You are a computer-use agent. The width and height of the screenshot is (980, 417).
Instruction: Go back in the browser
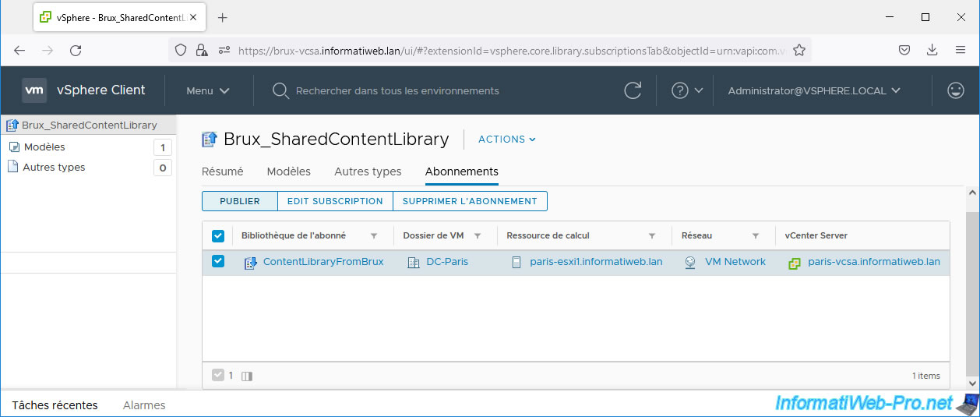pos(19,50)
